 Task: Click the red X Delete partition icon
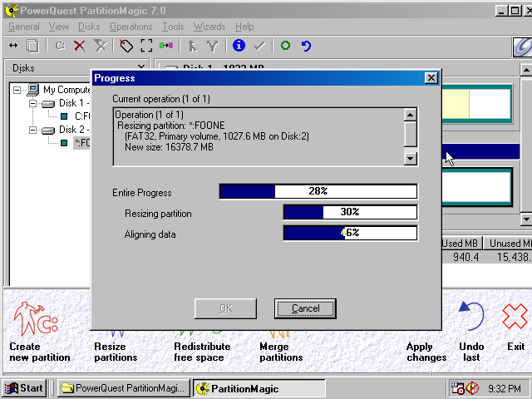80,46
